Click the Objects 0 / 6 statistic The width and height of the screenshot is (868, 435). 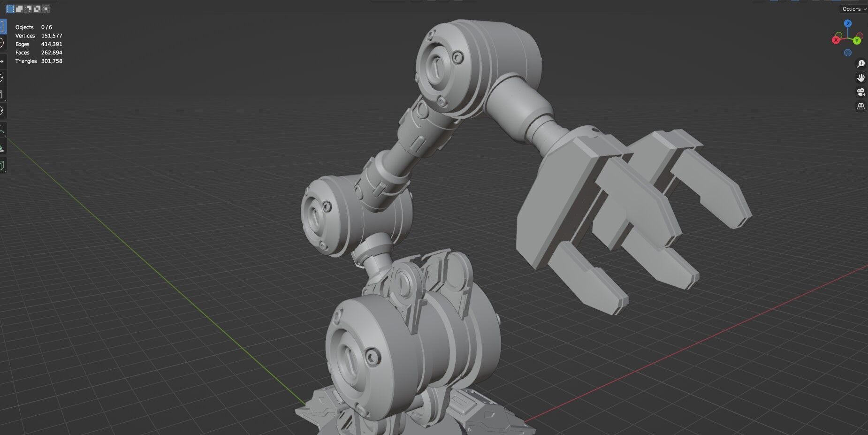pyautogui.click(x=34, y=27)
